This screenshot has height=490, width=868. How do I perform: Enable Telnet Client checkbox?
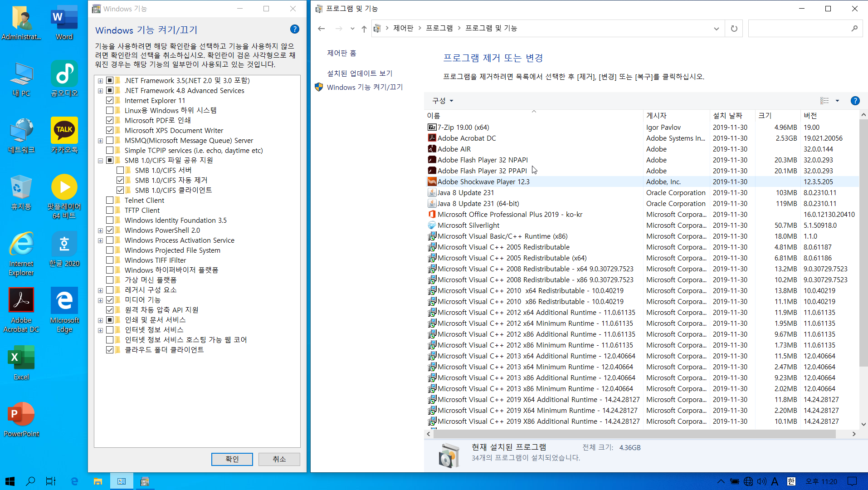coord(110,201)
